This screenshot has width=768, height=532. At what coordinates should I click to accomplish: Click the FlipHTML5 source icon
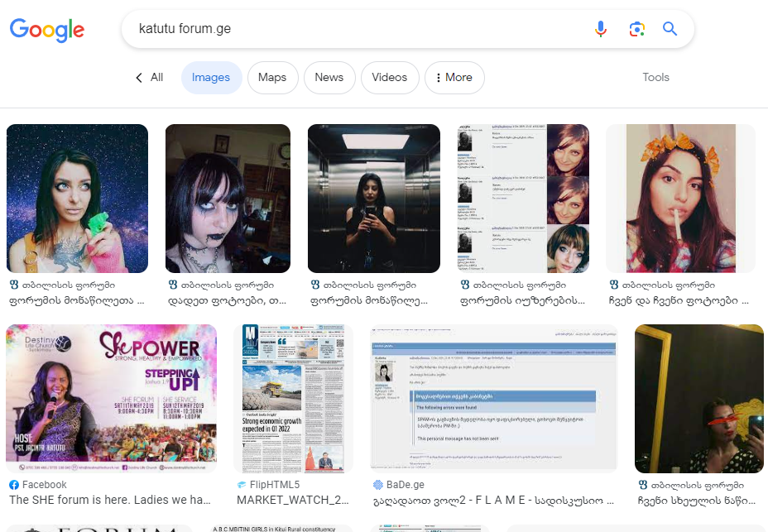tap(242, 485)
